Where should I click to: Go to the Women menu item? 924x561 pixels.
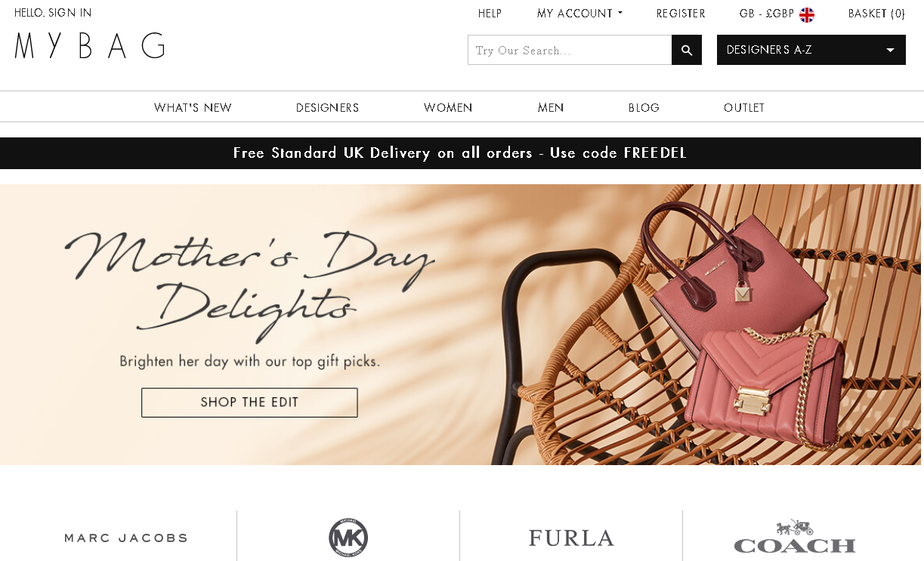(448, 108)
